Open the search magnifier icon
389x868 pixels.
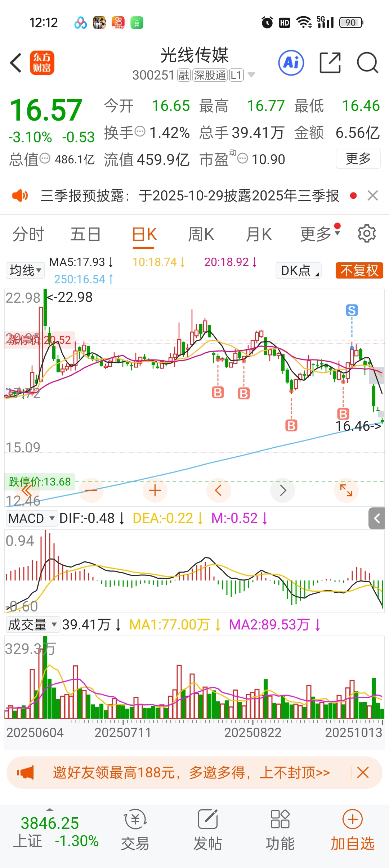point(367,63)
